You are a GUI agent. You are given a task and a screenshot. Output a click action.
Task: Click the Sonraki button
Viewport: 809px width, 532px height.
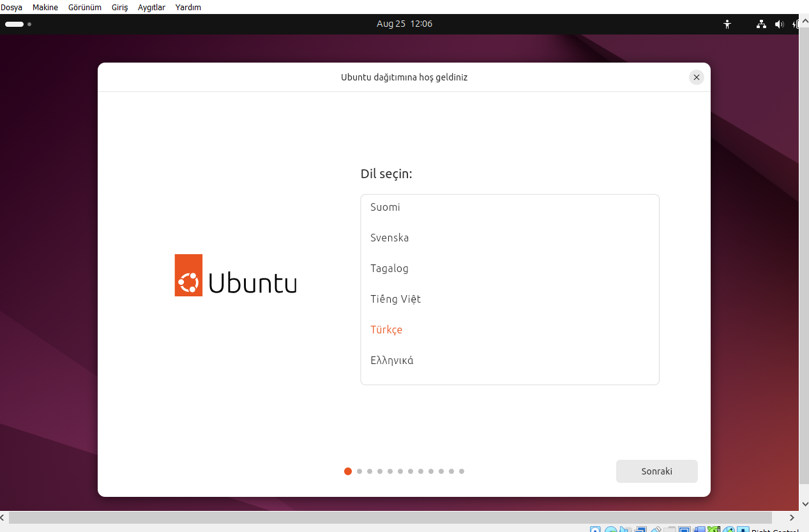(x=657, y=471)
